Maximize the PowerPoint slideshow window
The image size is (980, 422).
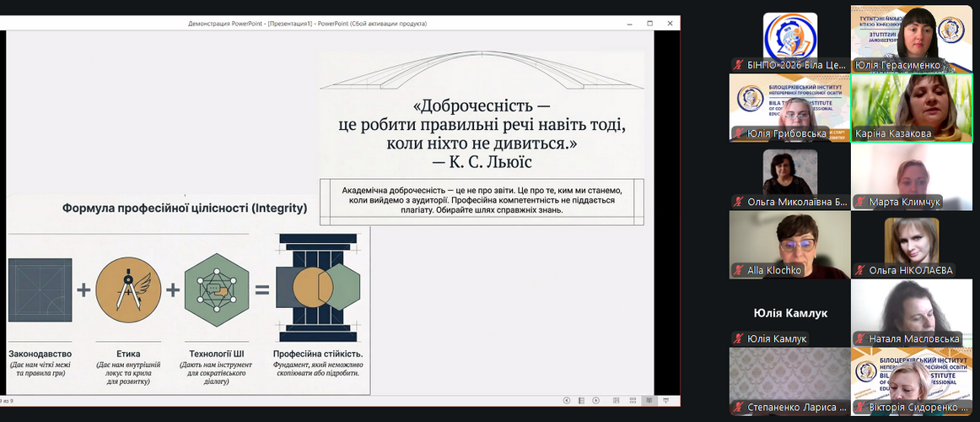pos(651,24)
